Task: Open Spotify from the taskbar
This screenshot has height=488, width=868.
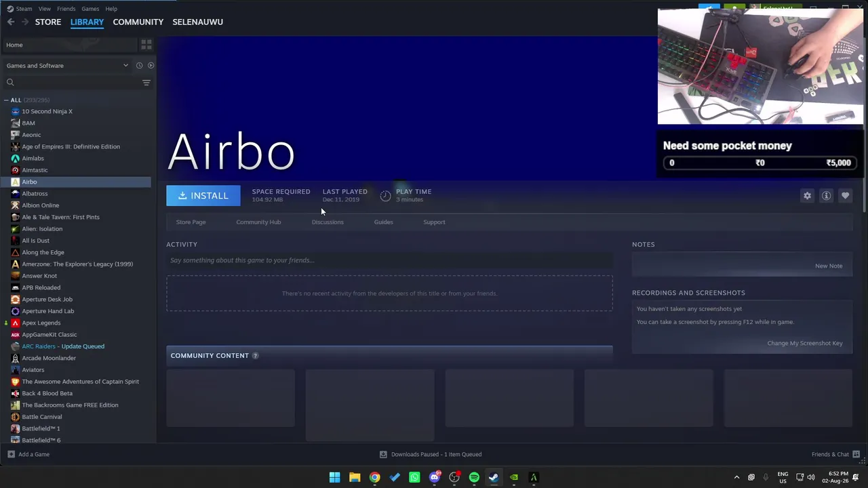Action: tap(474, 477)
